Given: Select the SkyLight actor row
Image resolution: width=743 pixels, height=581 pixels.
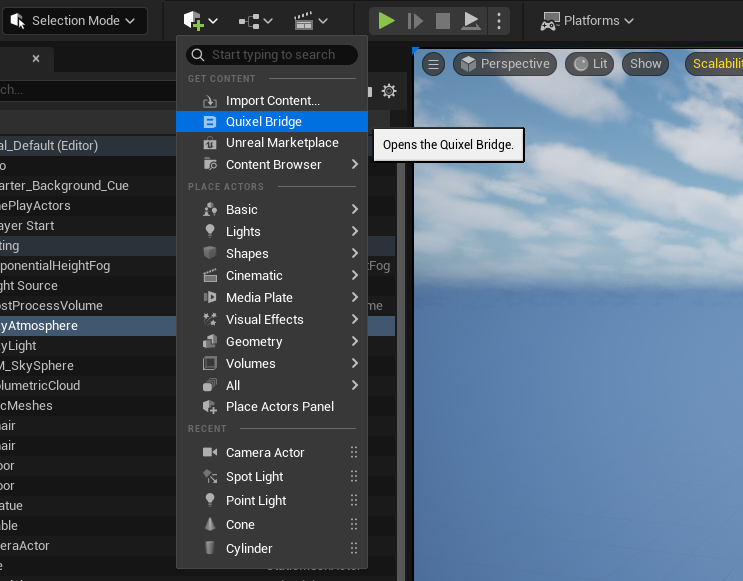Looking at the screenshot, I should tap(88, 345).
